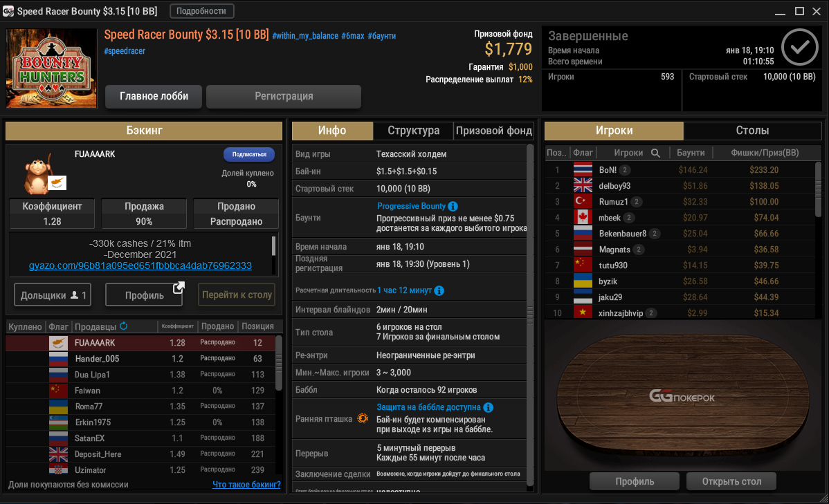This screenshot has height=504, width=829.
Task: Sort players by Баунти column
Action: click(691, 153)
